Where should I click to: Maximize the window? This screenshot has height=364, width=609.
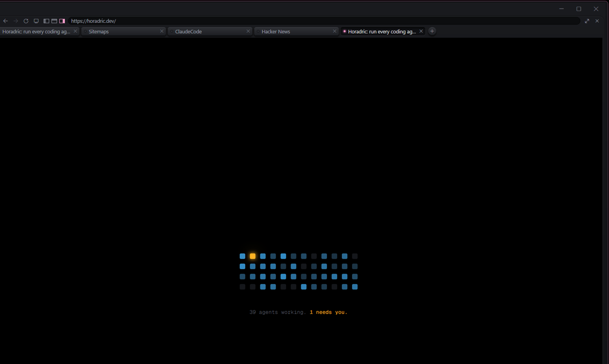click(x=579, y=9)
